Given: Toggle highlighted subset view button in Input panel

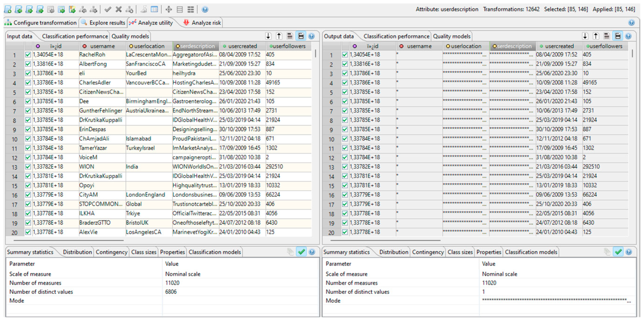Looking at the screenshot, I should click(301, 36).
